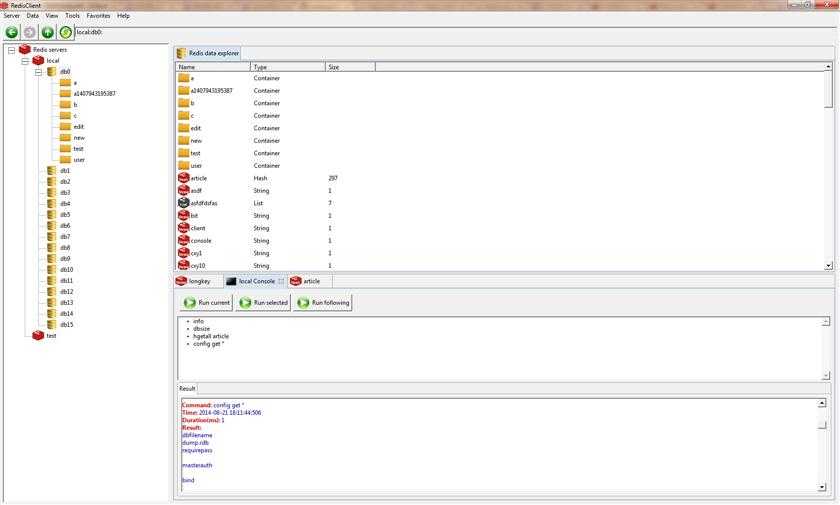Select the cxy1 row in data list
840x505 pixels.
(501, 253)
